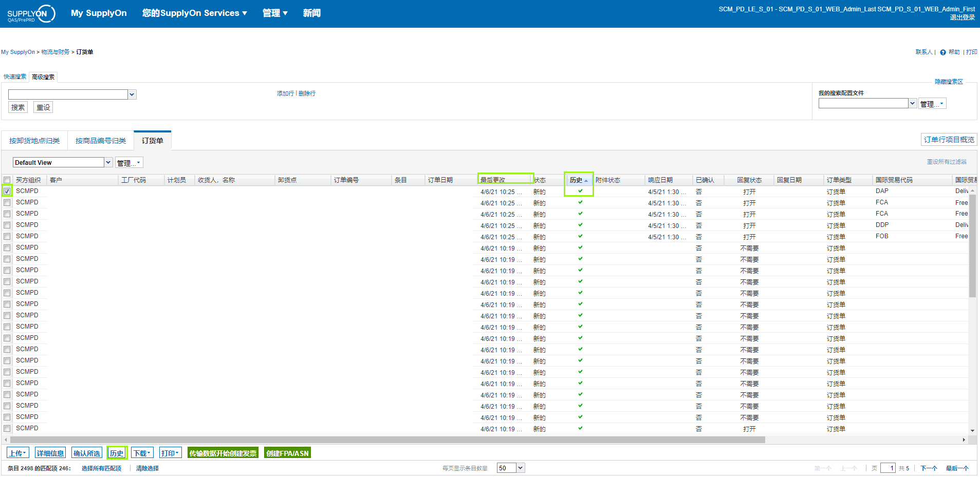The width and height of the screenshot is (980, 477).
Task: Click 物流与财务 breadcrumb link
Action: [56, 52]
